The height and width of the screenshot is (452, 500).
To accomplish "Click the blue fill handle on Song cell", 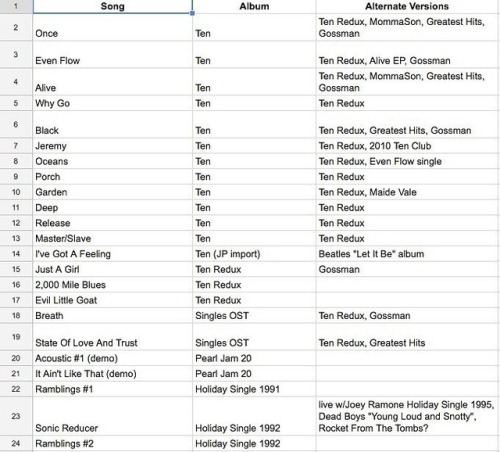I will point(192,13).
